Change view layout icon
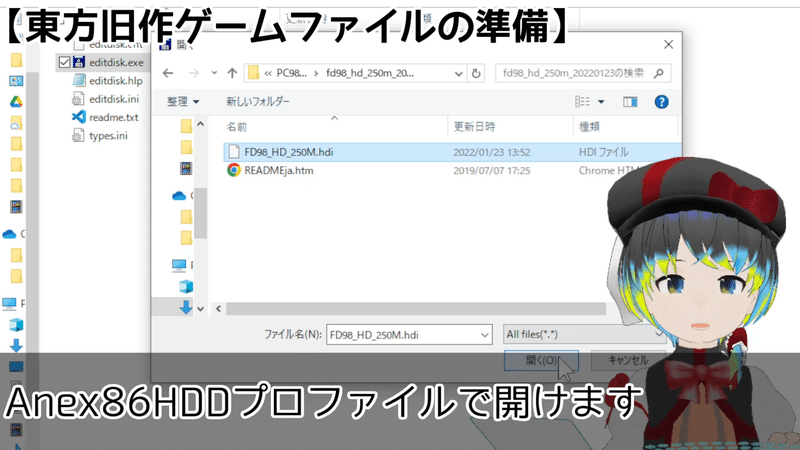 coord(582,102)
